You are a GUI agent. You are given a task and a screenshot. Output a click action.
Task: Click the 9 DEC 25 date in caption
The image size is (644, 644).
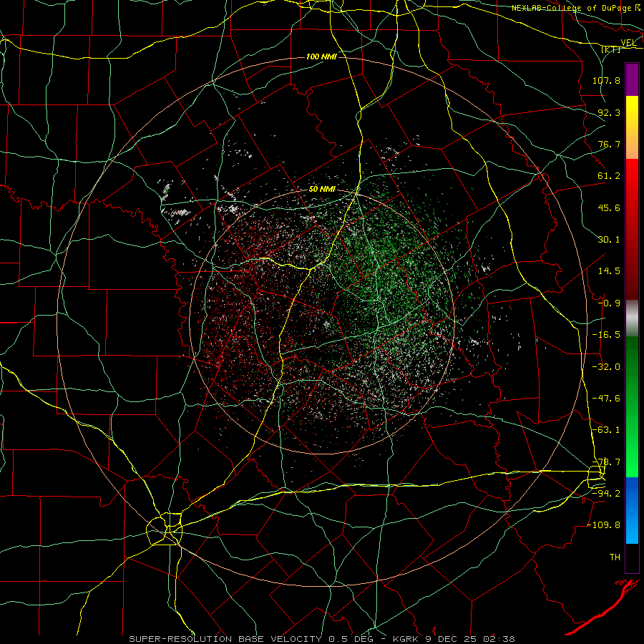pos(451,639)
